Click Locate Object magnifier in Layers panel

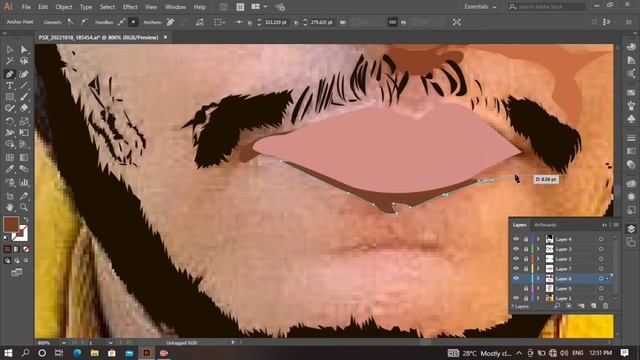(557, 306)
